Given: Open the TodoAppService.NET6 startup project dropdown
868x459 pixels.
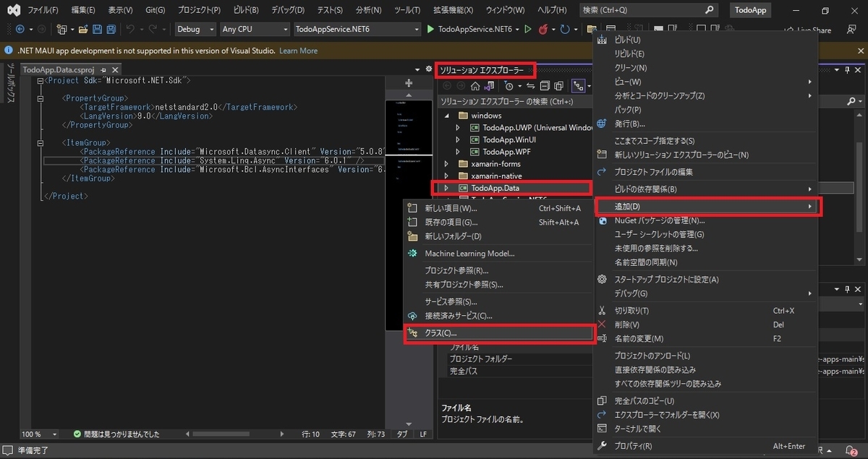Looking at the screenshot, I should click(x=357, y=30).
